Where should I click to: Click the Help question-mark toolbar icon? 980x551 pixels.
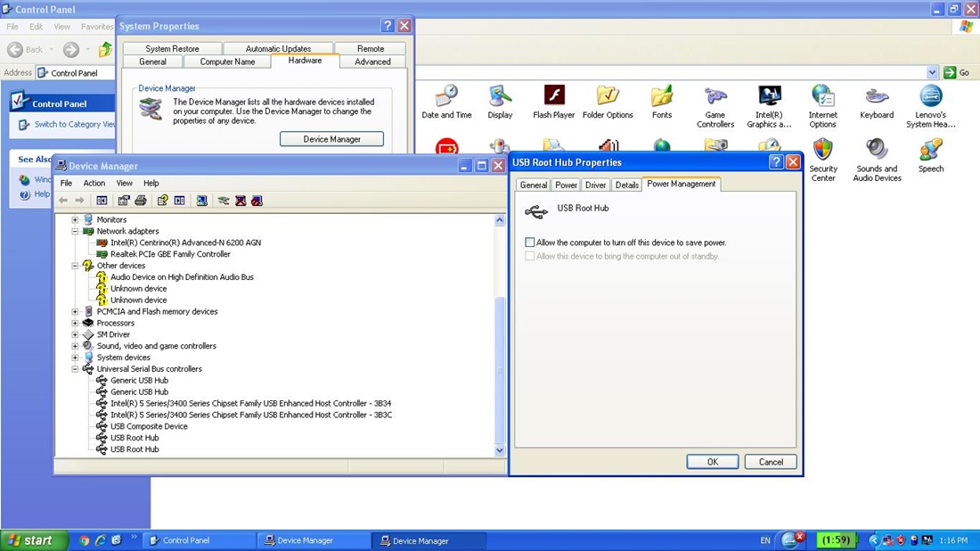[162, 201]
